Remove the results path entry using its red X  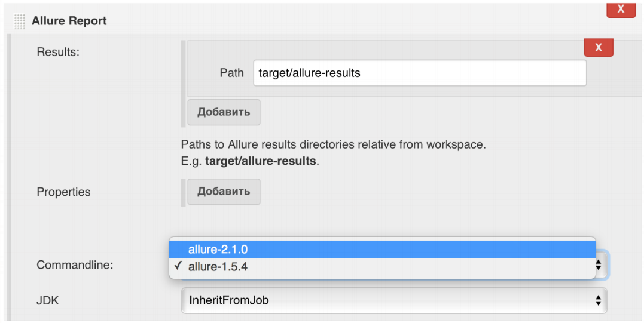(598, 48)
